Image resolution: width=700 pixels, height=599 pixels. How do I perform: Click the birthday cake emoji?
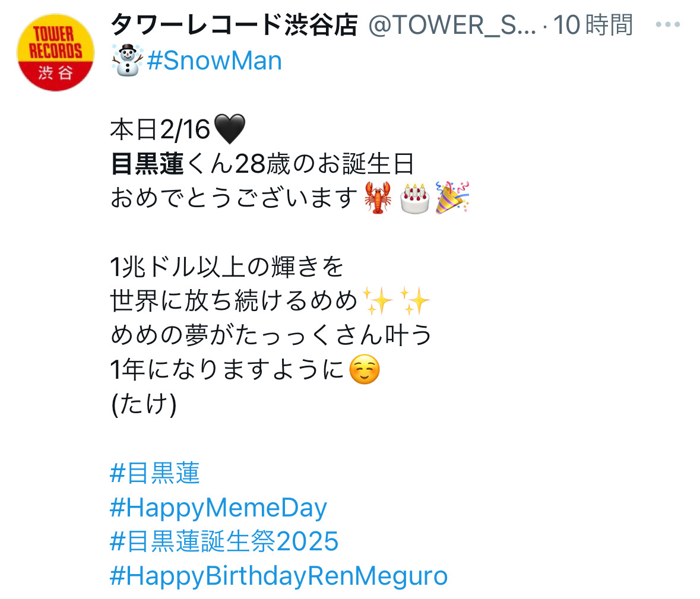tap(415, 198)
